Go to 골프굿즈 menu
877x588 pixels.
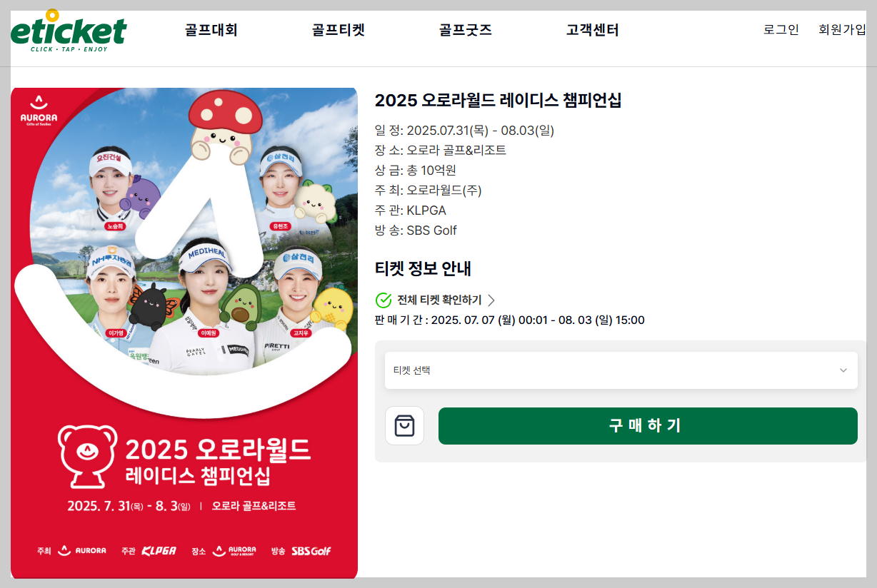pyautogui.click(x=466, y=30)
